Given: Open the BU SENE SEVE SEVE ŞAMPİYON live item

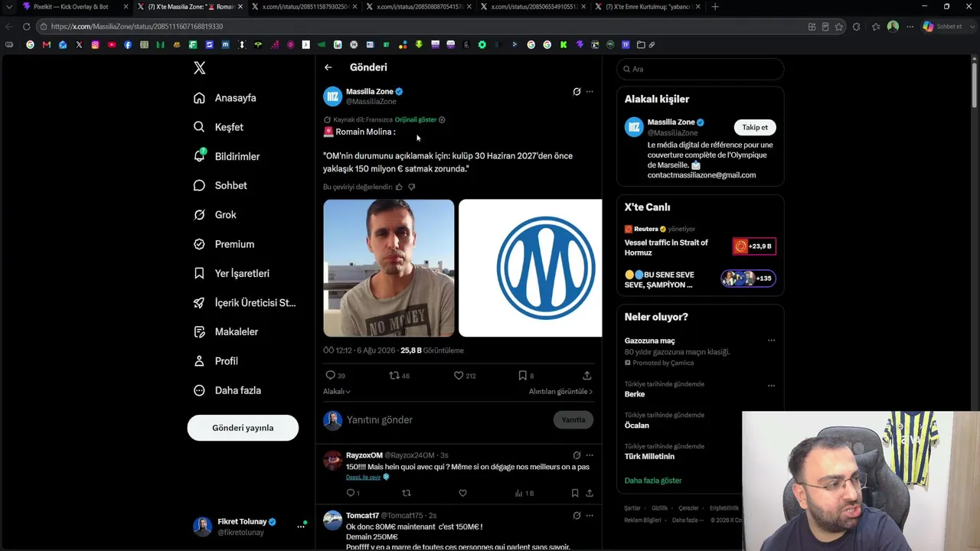Looking at the screenshot, I should [x=700, y=279].
